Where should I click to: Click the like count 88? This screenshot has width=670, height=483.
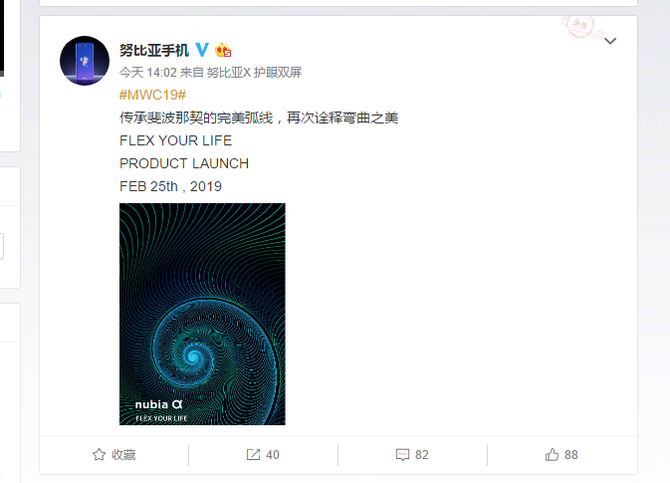[x=571, y=455]
